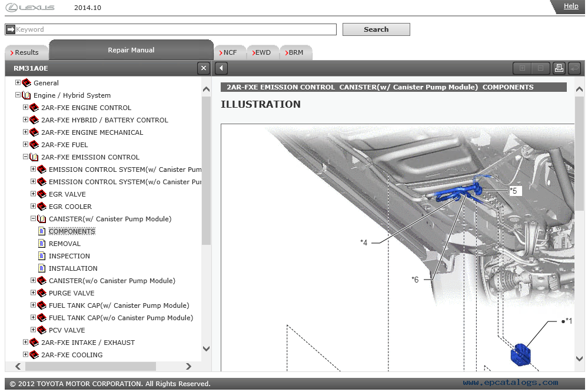Image resolution: width=588 pixels, height=392 pixels.
Task: Click the Search button
Action: (376, 29)
